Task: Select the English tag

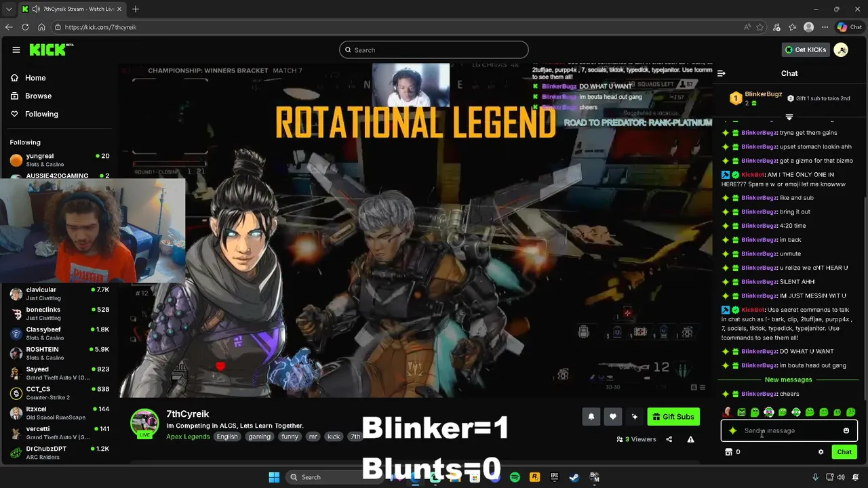Action: click(227, 436)
